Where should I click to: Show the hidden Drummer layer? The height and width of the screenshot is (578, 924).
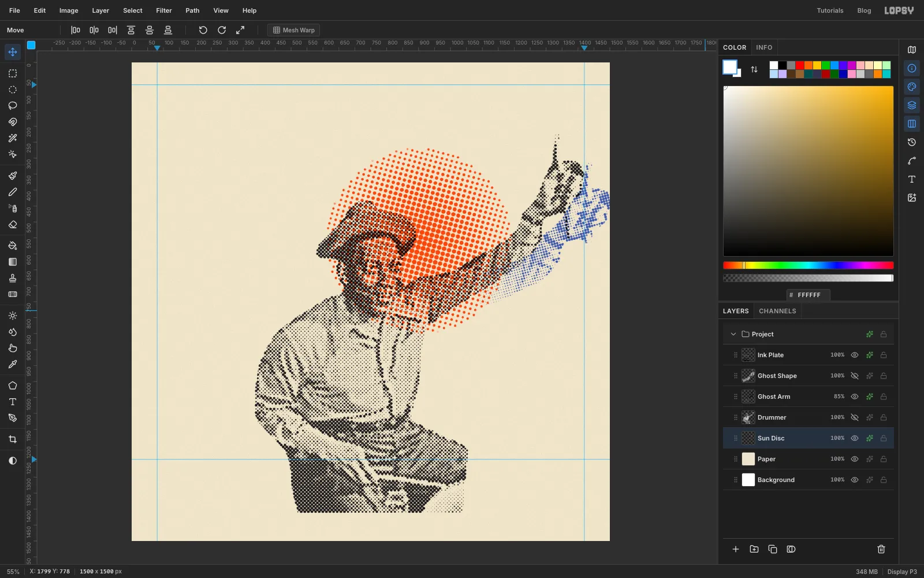855,417
